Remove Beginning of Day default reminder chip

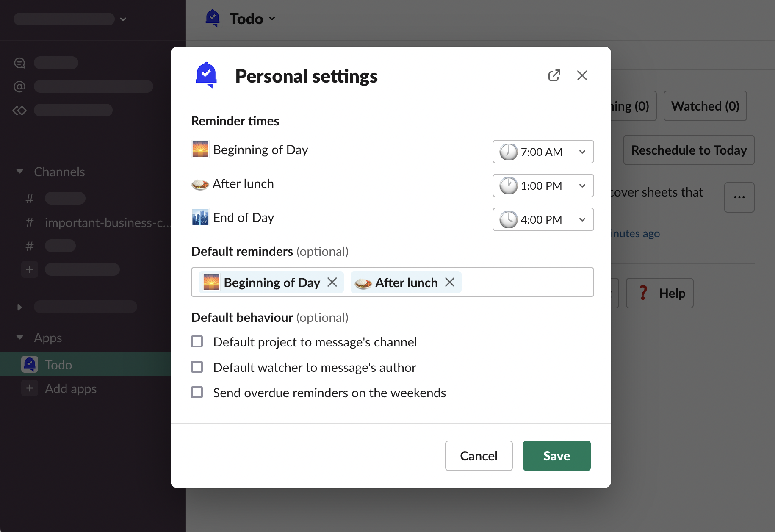point(332,283)
